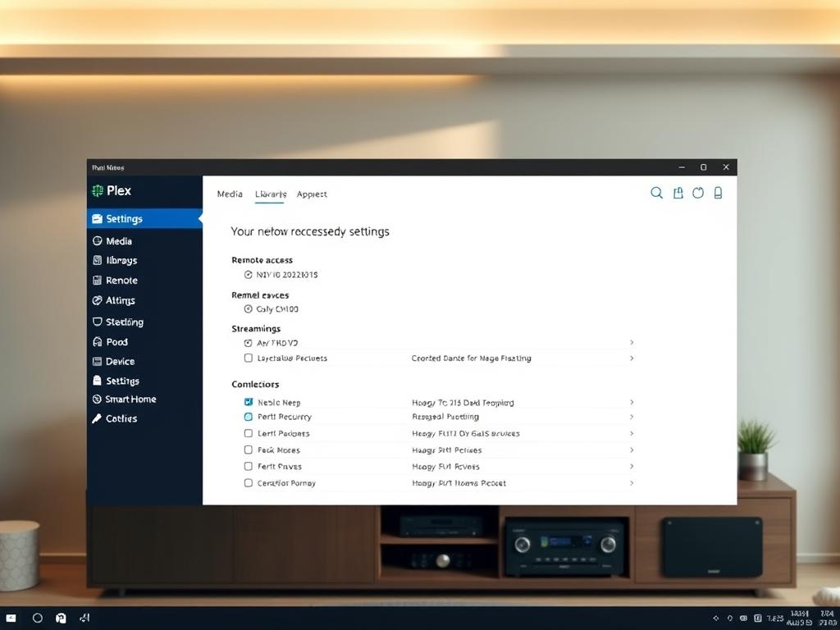Switch to the Appiect tab
The image size is (840, 630).
tap(312, 194)
